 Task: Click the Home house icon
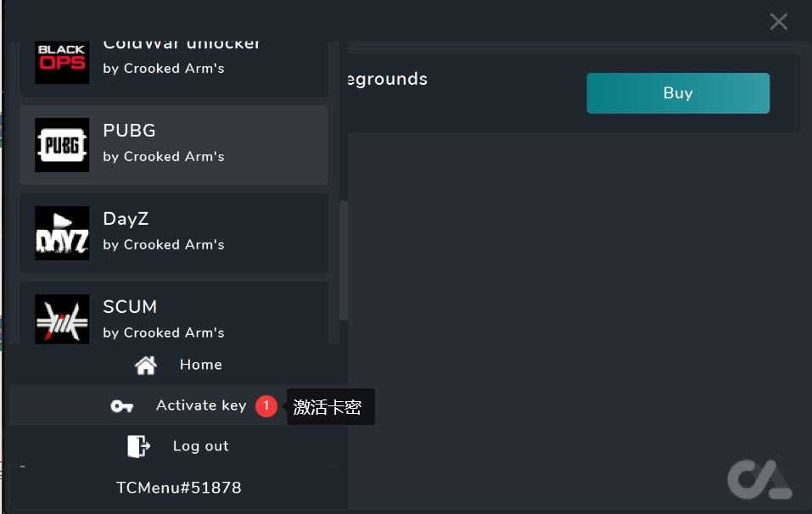pos(146,365)
